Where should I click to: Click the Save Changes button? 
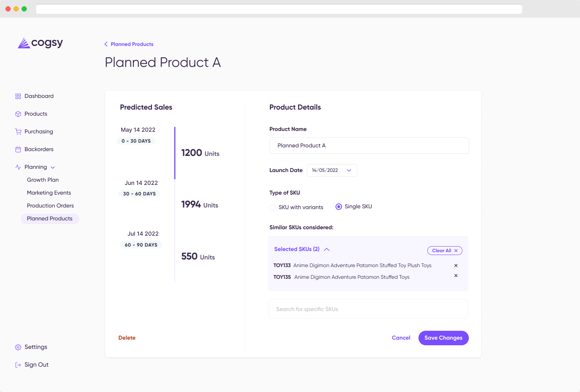(443, 338)
